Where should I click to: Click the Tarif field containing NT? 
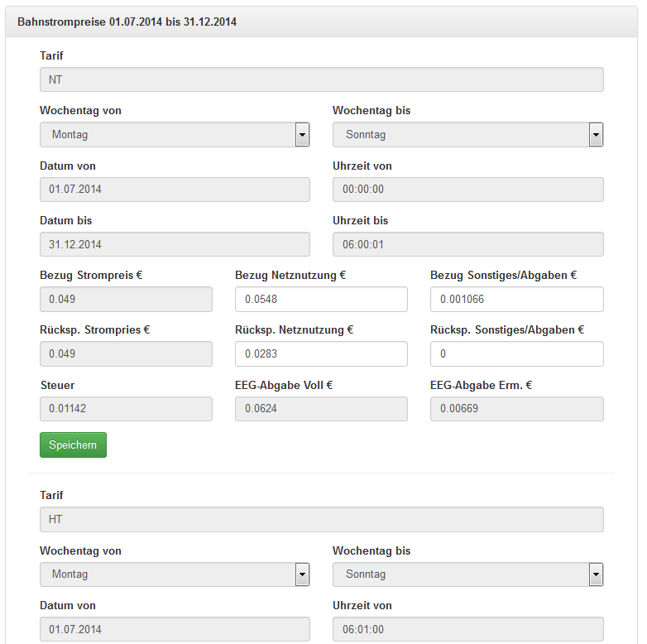coord(322,79)
